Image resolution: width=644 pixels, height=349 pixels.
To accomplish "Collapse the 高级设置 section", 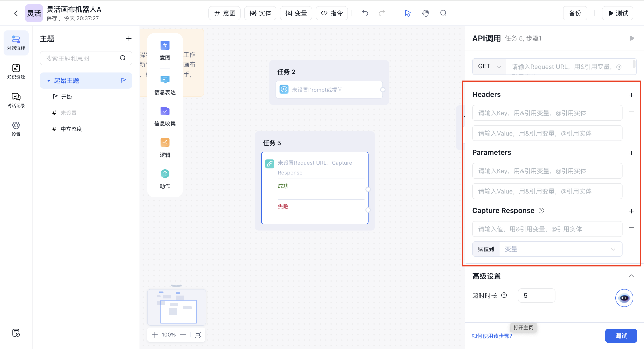I will click(631, 276).
